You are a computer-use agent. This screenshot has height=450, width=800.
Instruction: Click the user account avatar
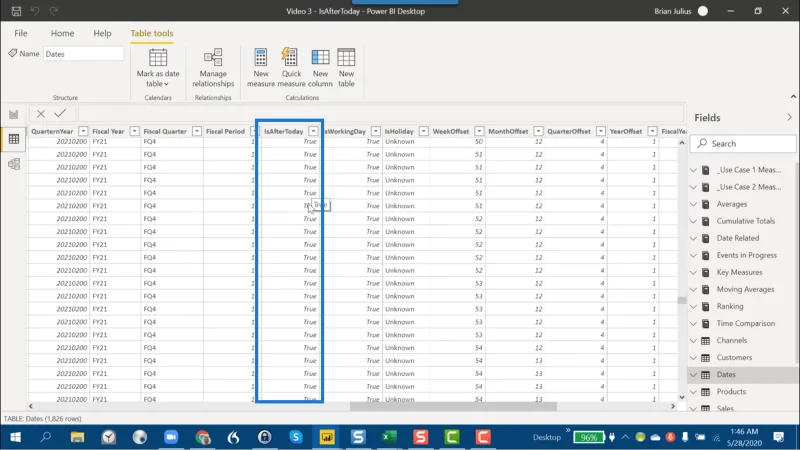tap(703, 11)
